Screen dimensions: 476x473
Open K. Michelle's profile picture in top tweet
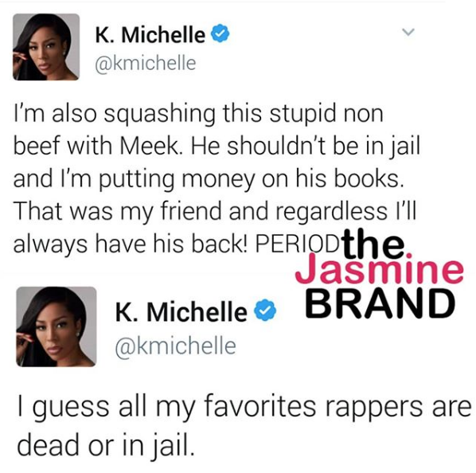[x=46, y=47]
